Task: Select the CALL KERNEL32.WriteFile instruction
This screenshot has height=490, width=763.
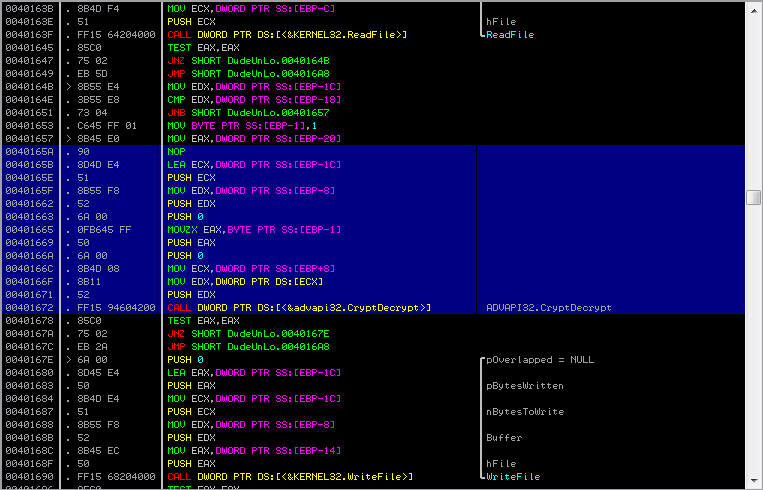Action: tap(290, 476)
